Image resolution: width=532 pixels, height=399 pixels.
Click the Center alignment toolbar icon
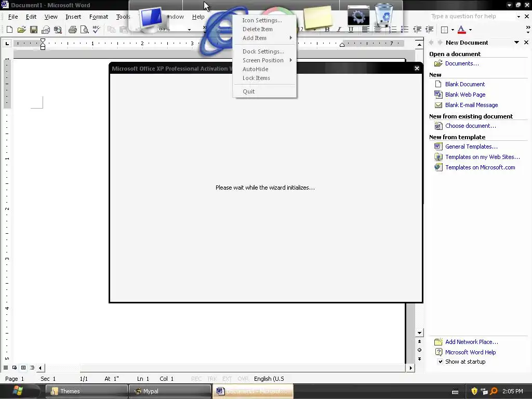click(x=378, y=30)
